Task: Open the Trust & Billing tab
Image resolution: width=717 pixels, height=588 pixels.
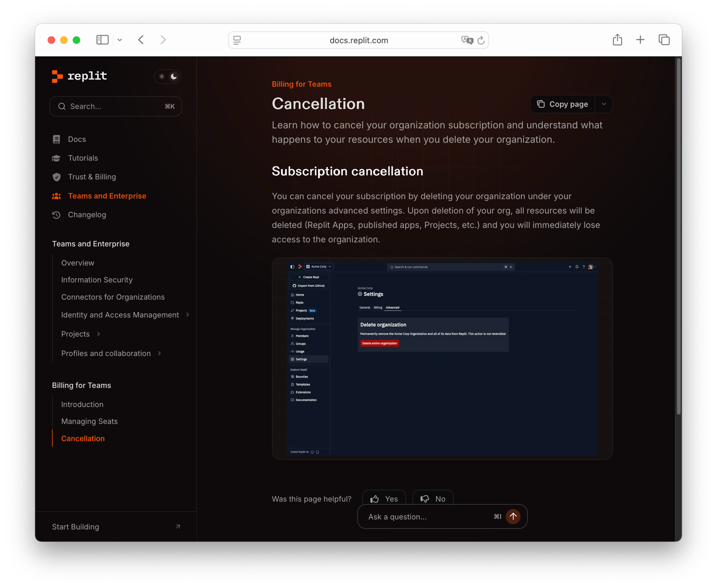Action: click(92, 177)
